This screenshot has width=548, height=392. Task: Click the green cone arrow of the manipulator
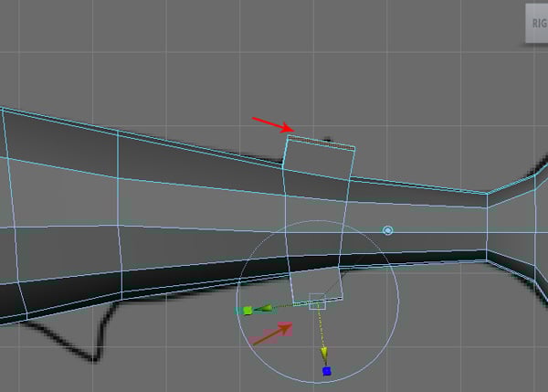[x=264, y=309]
